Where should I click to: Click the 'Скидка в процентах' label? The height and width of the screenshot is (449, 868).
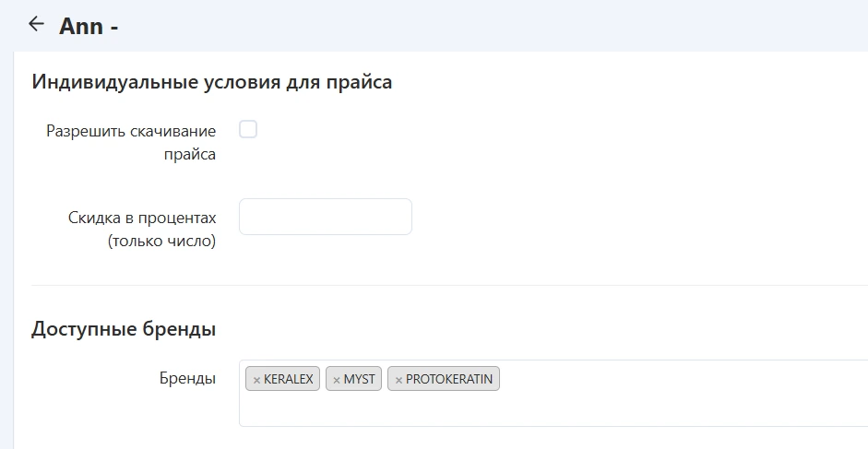coord(142,218)
